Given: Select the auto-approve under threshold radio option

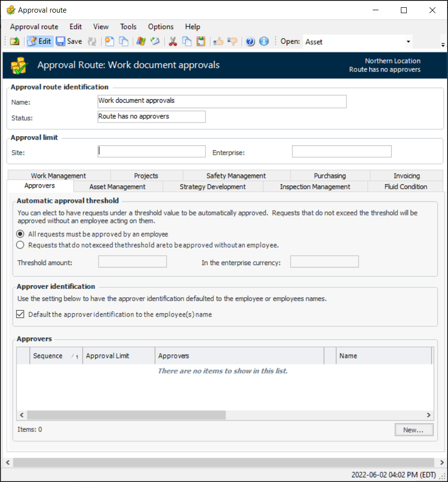Looking at the screenshot, I should pos(20,245).
